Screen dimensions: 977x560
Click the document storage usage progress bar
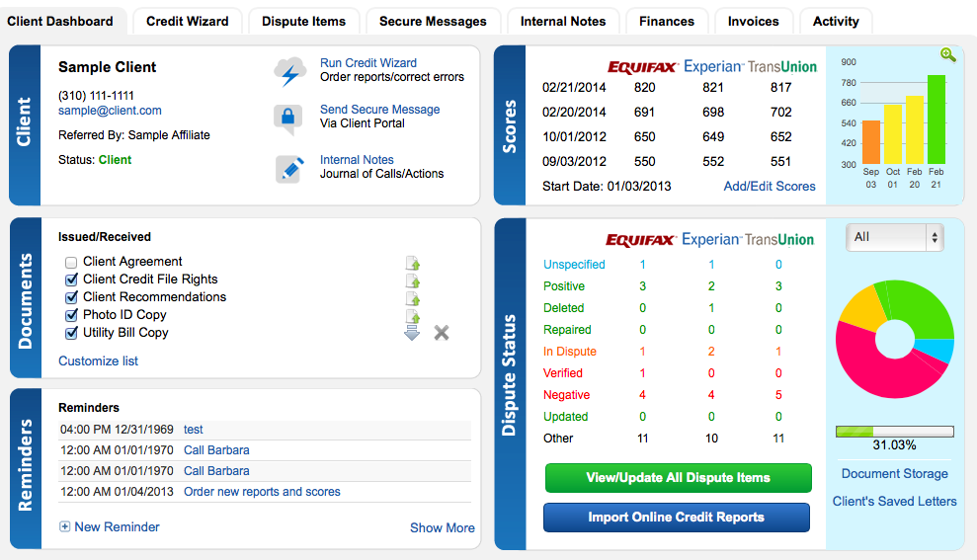pyautogui.click(x=894, y=431)
